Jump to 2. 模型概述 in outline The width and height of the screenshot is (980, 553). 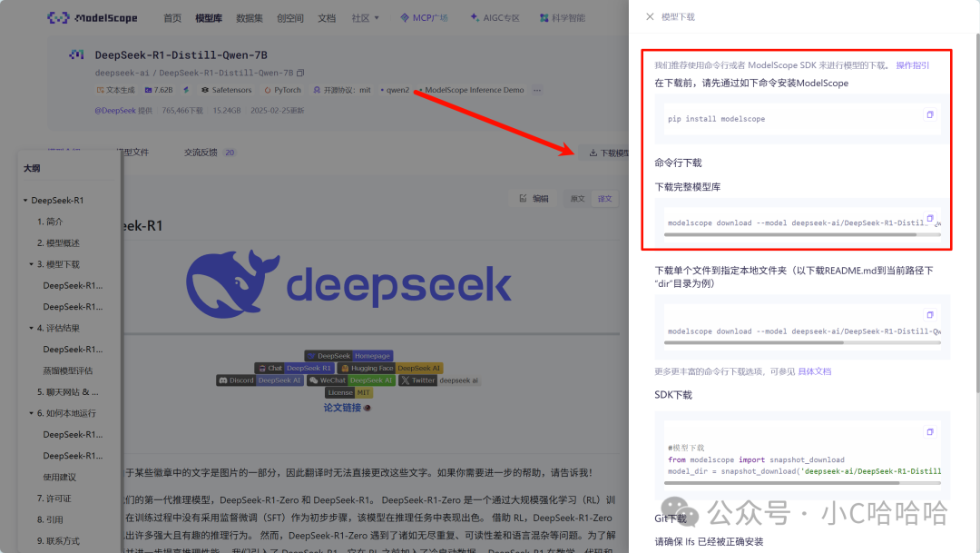[58, 242]
